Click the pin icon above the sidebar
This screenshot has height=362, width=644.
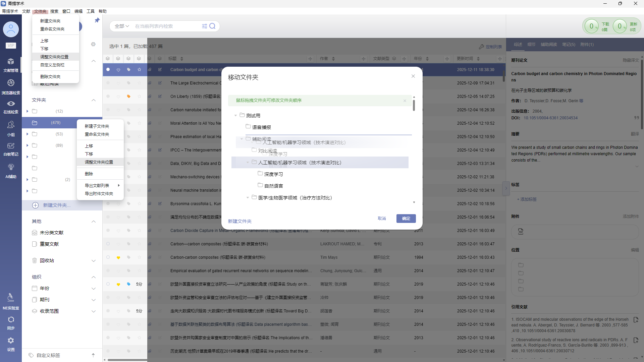(97, 20)
